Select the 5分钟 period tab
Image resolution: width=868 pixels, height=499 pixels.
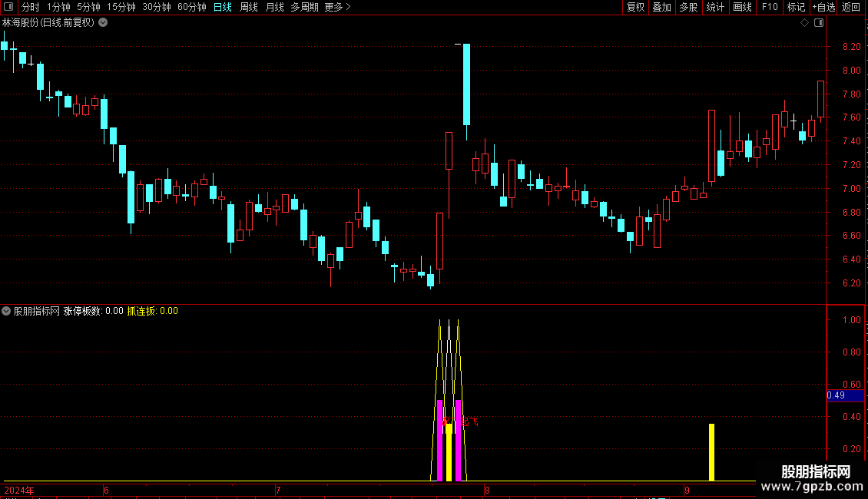[x=88, y=7]
